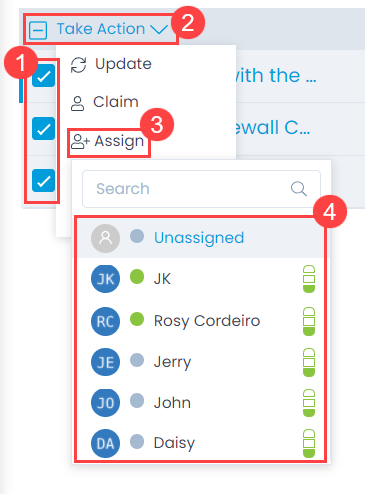Click the workload indicator next to JK

(x=309, y=279)
